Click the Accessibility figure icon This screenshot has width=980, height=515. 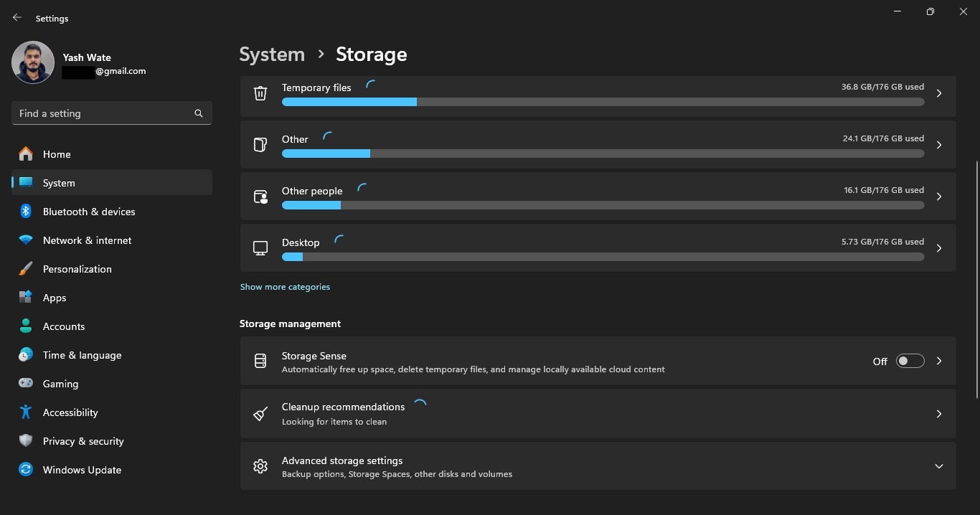26,412
